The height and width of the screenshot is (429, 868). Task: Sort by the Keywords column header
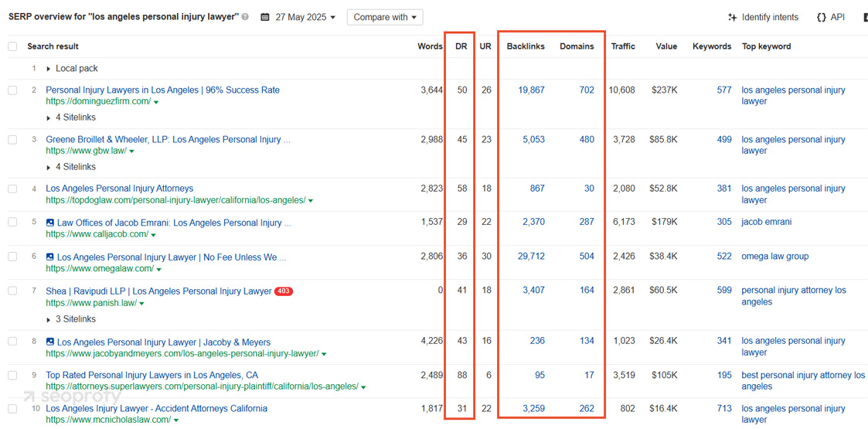pos(712,46)
